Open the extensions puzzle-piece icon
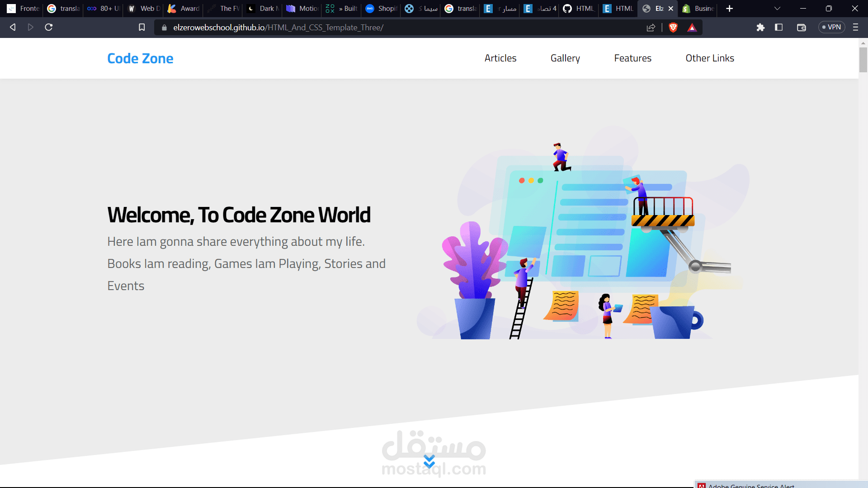Image resolution: width=868 pixels, height=488 pixels. 760,27
